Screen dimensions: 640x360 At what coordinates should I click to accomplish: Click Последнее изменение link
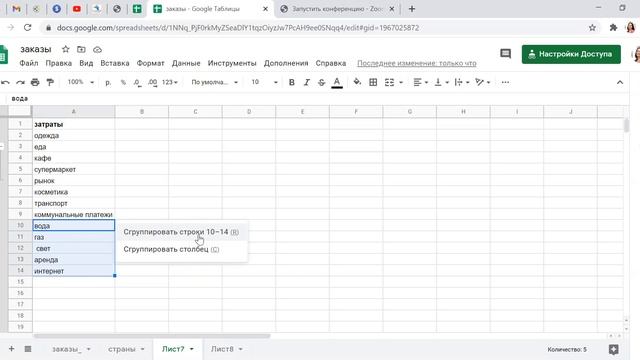[x=417, y=63]
